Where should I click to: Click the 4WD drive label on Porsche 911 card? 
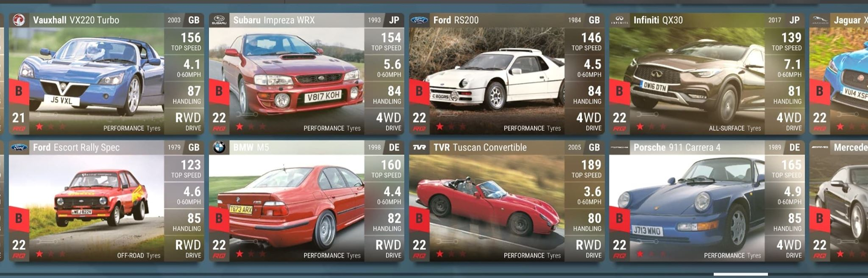pos(789,245)
